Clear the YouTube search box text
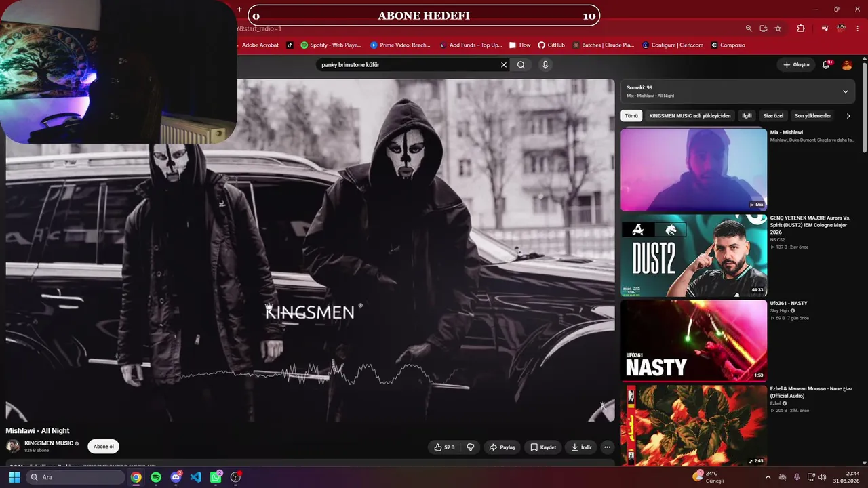 coord(504,65)
